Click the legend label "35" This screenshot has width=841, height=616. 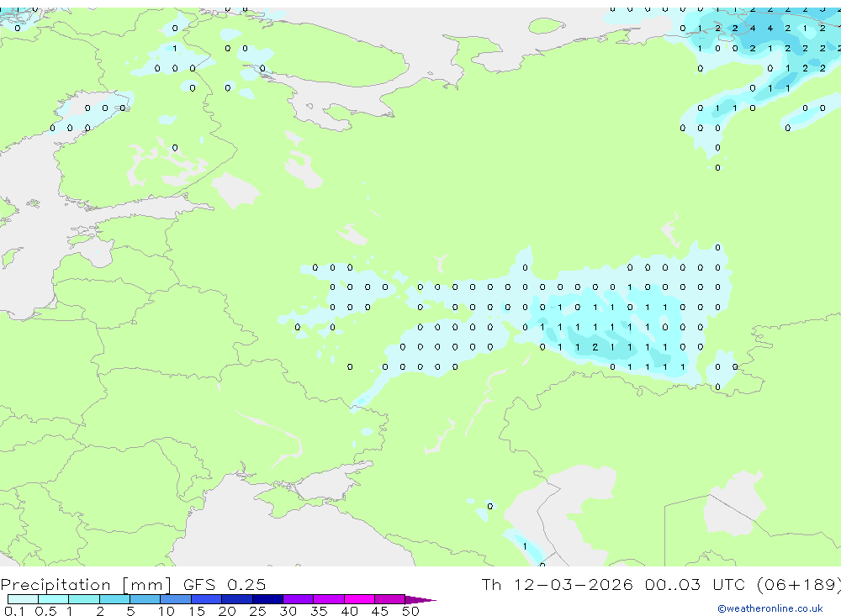click(x=319, y=611)
